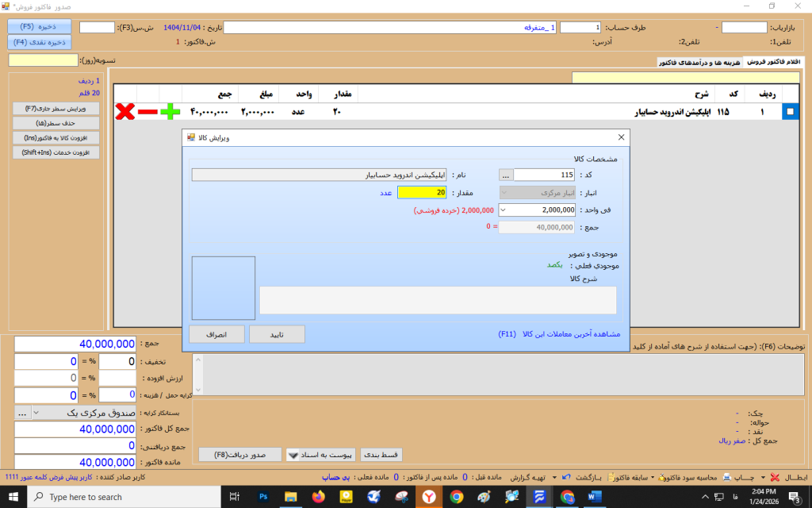Switch to هزینه ها و درآمدهای فاکتور tab
This screenshot has width=812, height=508.
pyautogui.click(x=700, y=62)
